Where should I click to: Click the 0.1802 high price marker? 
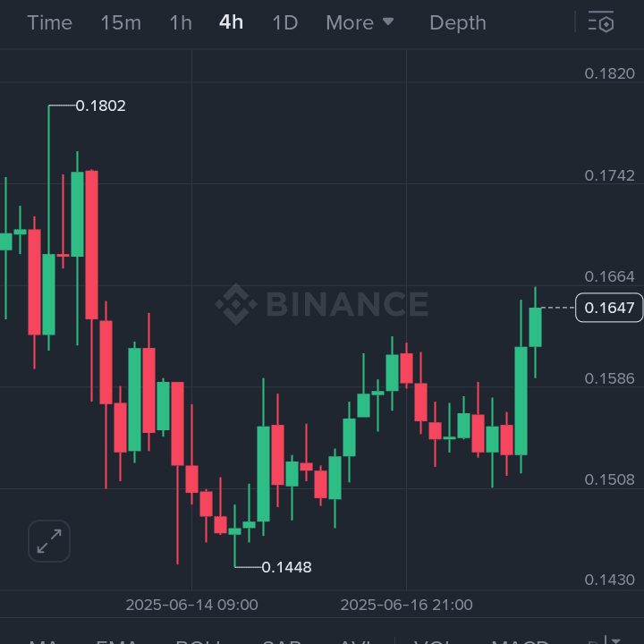click(100, 106)
